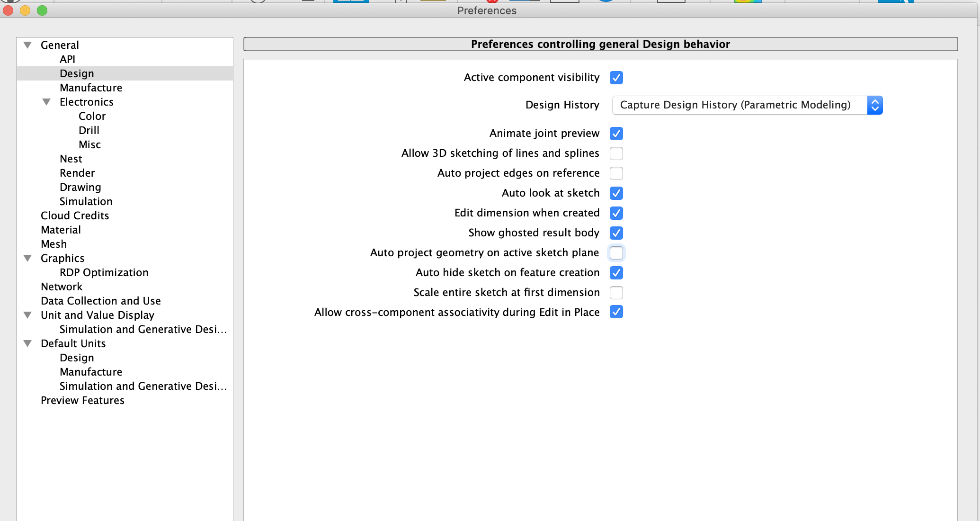Collapse the Default Units section triangle
The image size is (980, 521).
(x=27, y=343)
